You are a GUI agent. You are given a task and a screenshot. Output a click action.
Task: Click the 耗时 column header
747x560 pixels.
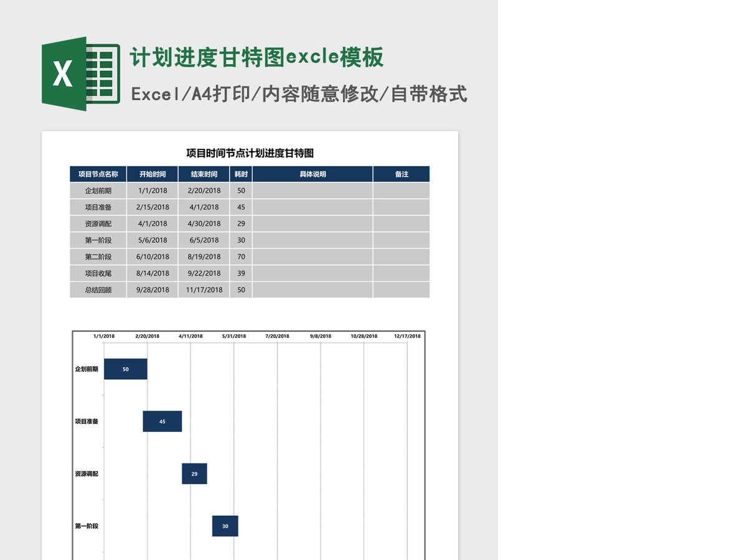click(x=241, y=174)
